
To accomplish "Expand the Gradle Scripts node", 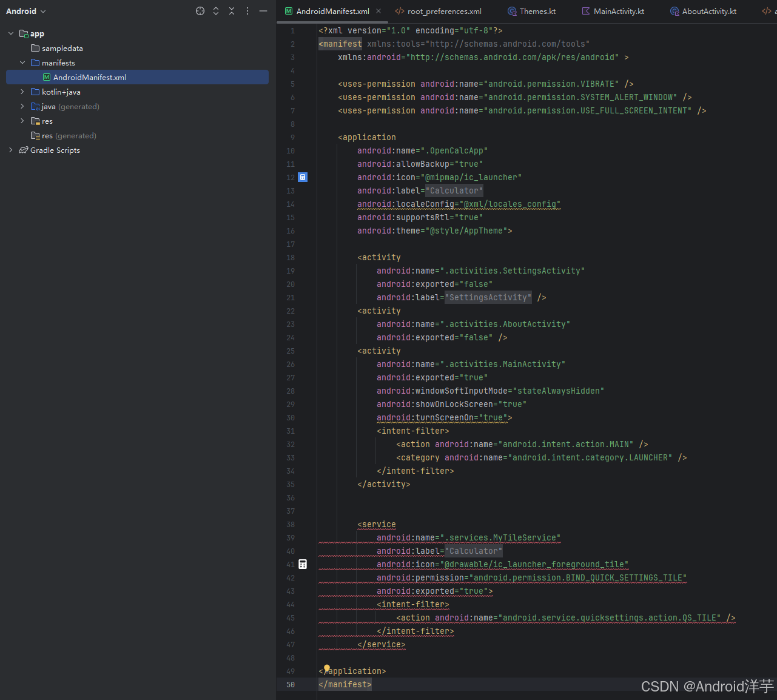I will click(10, 150).
